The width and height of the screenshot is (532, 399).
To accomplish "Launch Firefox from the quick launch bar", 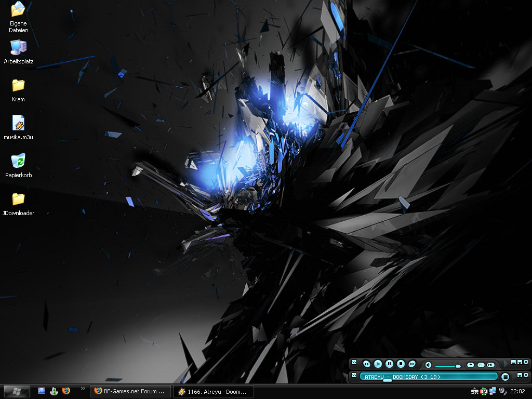I will [66, 391].
